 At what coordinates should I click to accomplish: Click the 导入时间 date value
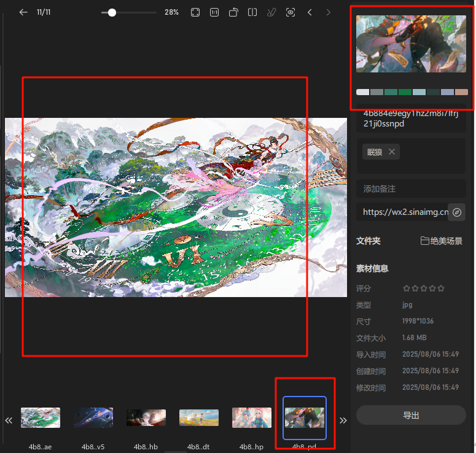[x=431, y=354]
